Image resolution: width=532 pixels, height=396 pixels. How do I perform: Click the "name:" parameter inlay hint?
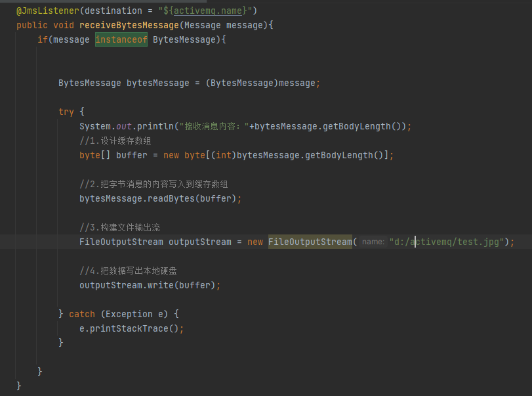[x=373, y=242]
